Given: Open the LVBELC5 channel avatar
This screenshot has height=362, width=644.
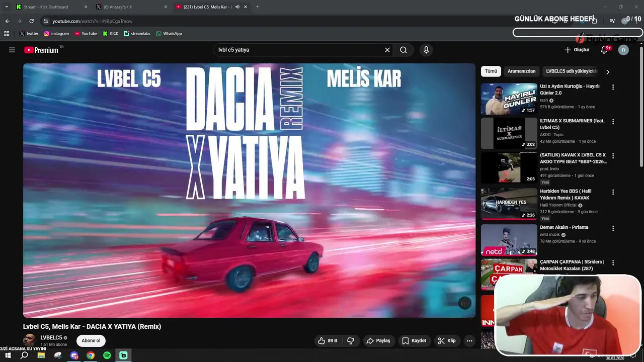Looking at the screenshot, I should 30,340.
